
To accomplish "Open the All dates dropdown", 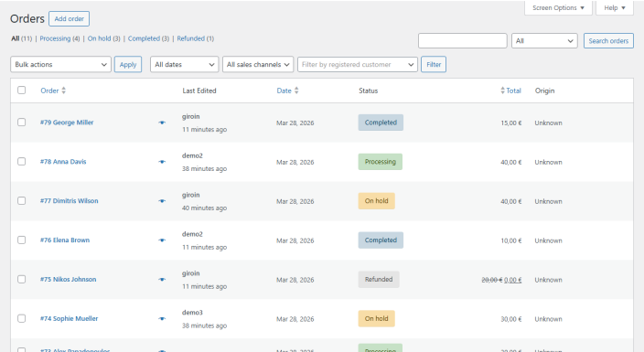I will [185, 65].
